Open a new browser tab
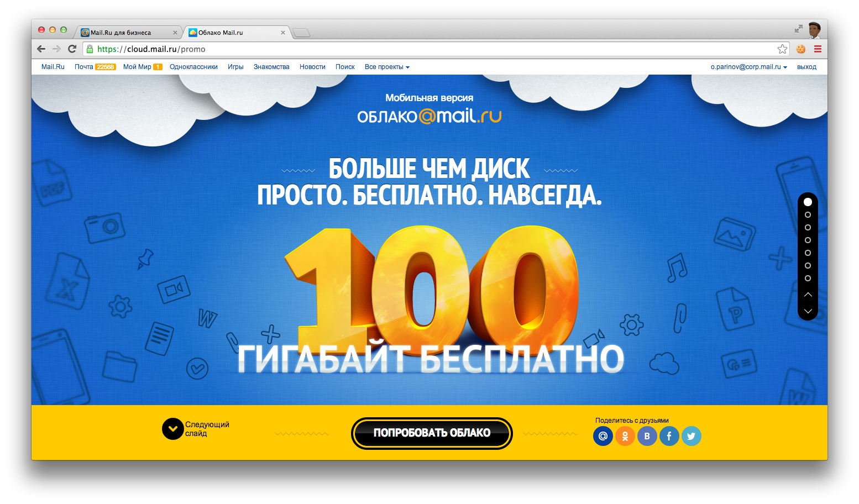The width and height of the screenshot is (859, 504). click(301, 33)
